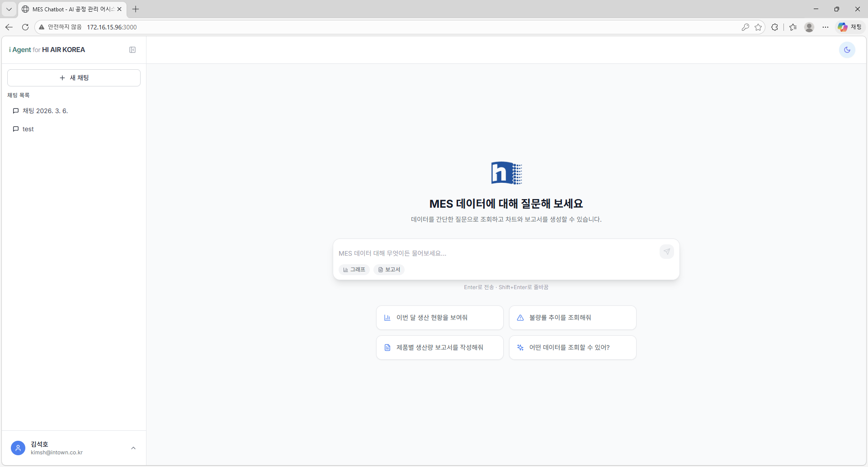Expand the user account menu chevron

(x=133, y=448)
